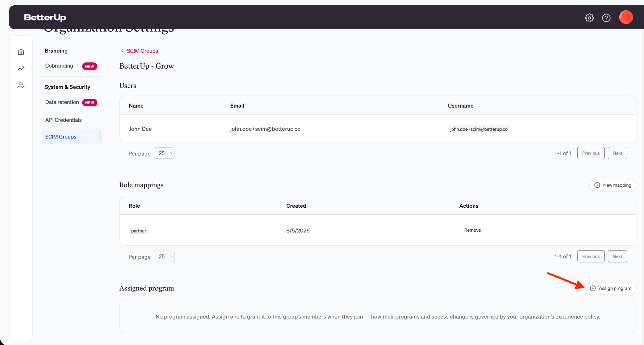This screenshot has width=644, height=345.
Task: Remove the partner role mapping
Action: (472, 230)
